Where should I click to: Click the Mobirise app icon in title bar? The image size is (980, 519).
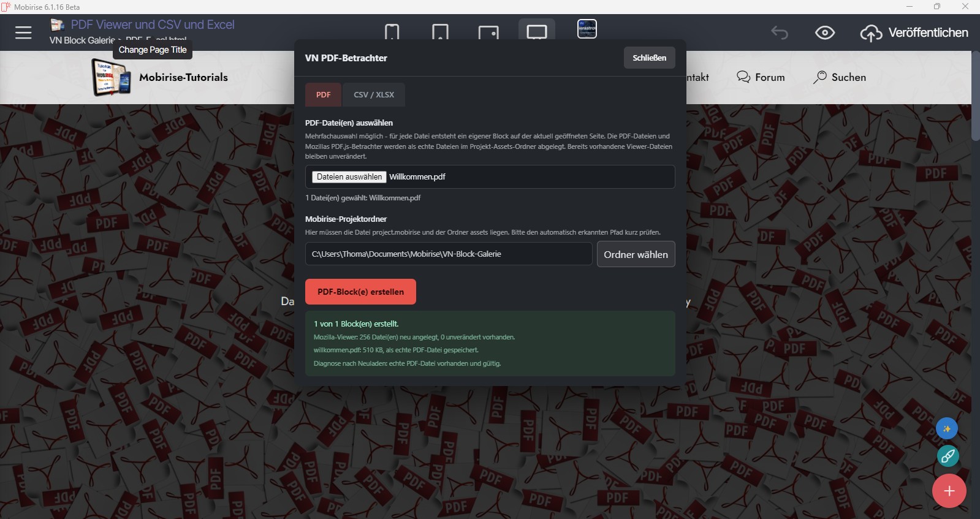[x=6, y=7]
